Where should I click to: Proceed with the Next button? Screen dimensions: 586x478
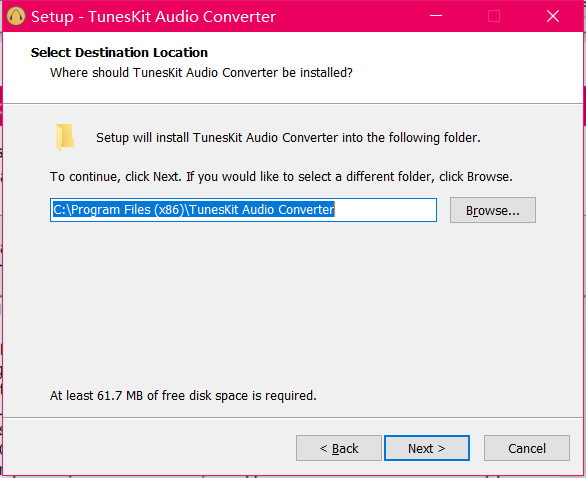click(x=427, y=448)
